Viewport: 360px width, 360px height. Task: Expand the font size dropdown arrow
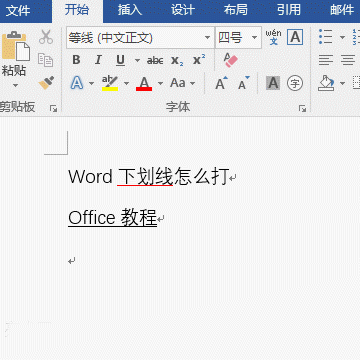click(255, 38)
